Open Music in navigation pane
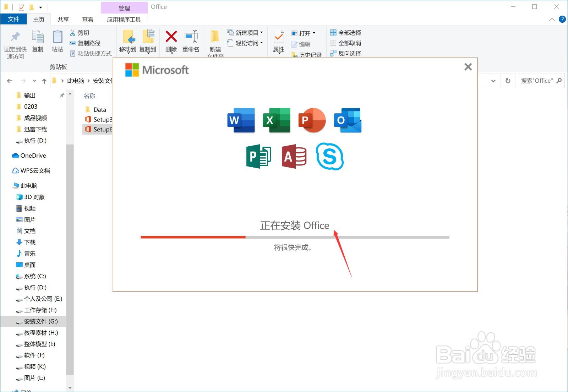Screen dimensions: 568x392 tap(26, 254)
